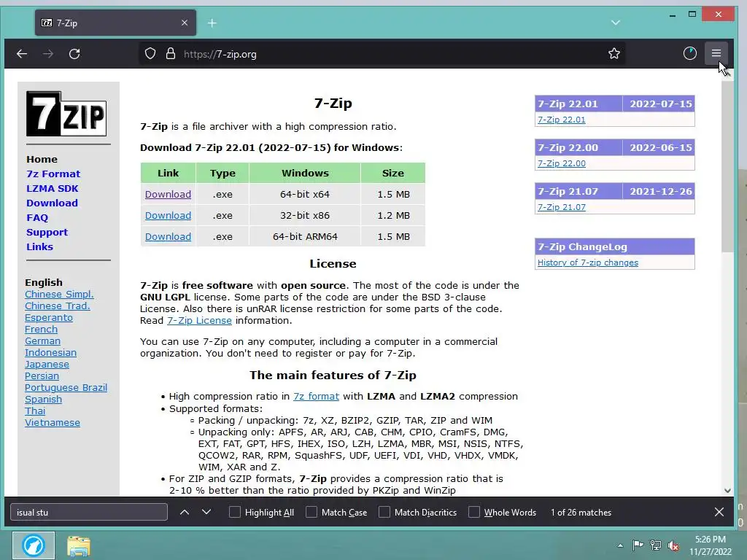Click the circular icon beside the hamburger menu
Viewport: 747px width, 560px height.
click(690, 53)
